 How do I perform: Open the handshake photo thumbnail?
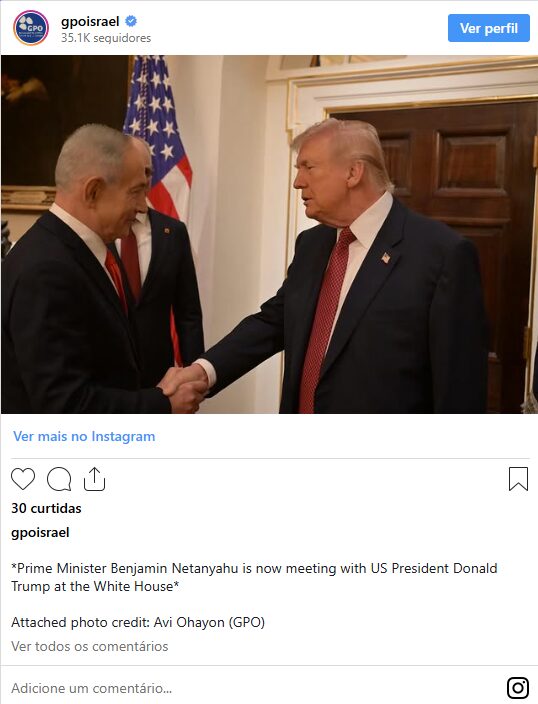[269, 234]
